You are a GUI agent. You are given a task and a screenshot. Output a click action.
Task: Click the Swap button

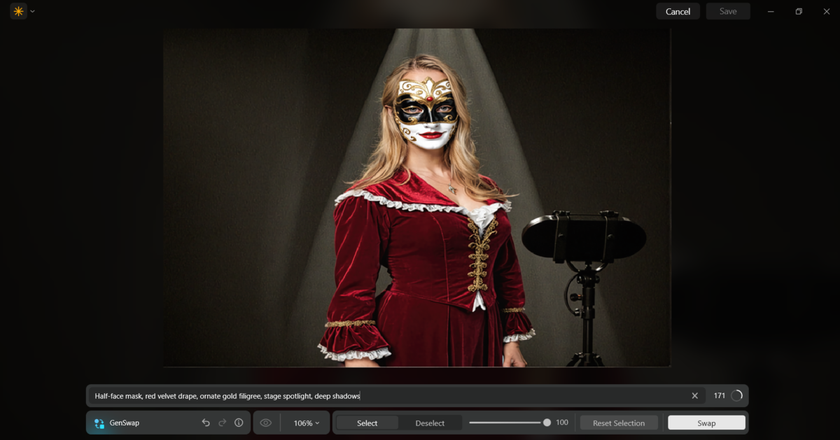[x=706, y=423]
